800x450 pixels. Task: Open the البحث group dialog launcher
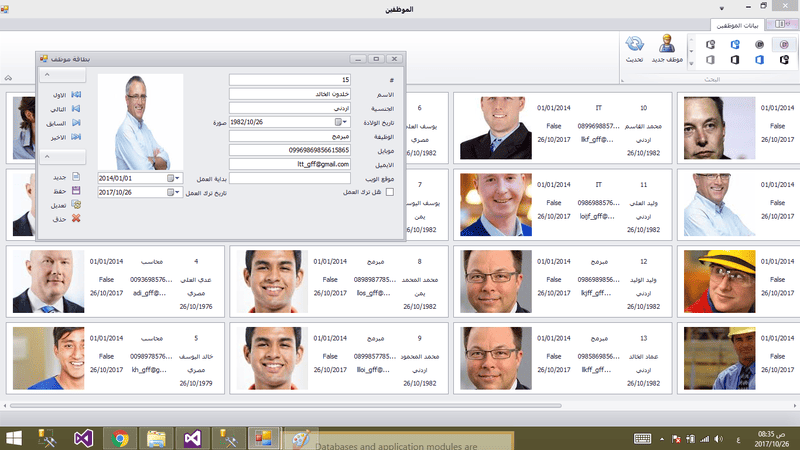(x=622, y=81)
